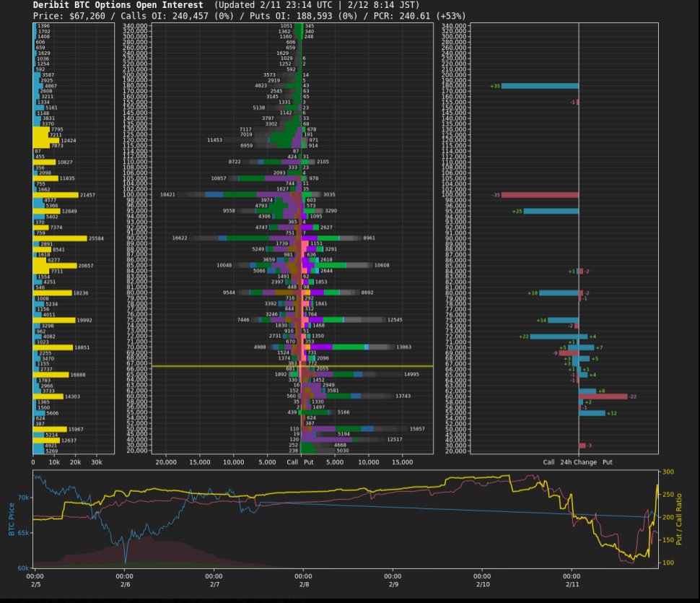Select the yellow 15967 total OI bar
This screenshot has width=700, height=603.
50,429
